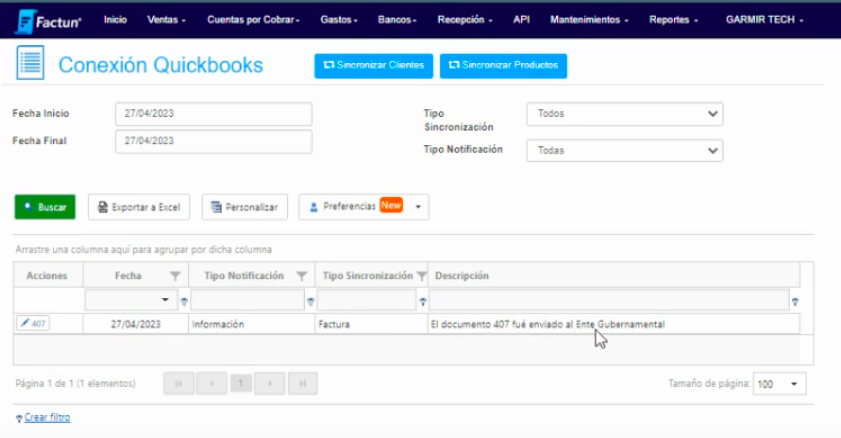This screenshot has width=841, height=438.
Task: Click the document page icon beside title
Action: click(x=30, y=63)
